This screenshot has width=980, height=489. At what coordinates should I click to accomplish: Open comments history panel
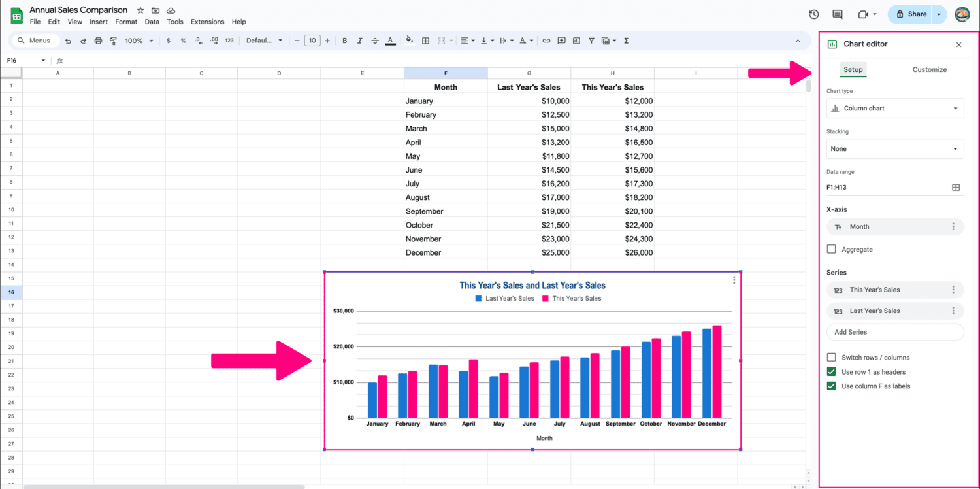coord(838,14)
